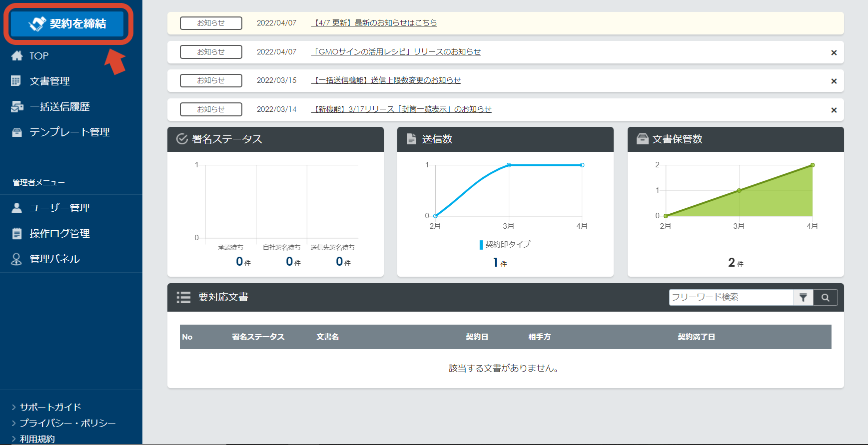The width and height of the screenshot is (868, 445).
Task: Open the 3/17リリース 封筒一覧表示 notice
Action: [x=401, y=109]
